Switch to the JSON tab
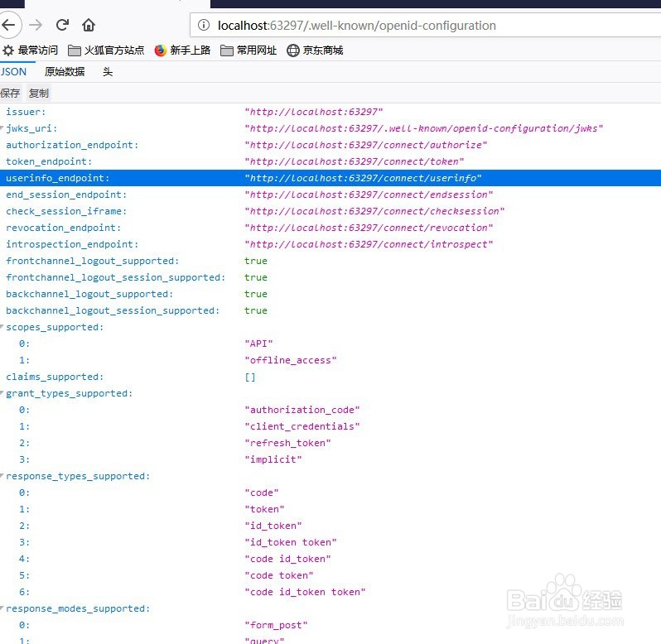The width and height of the screenshot is (661, 644). [x=13, y=72]
